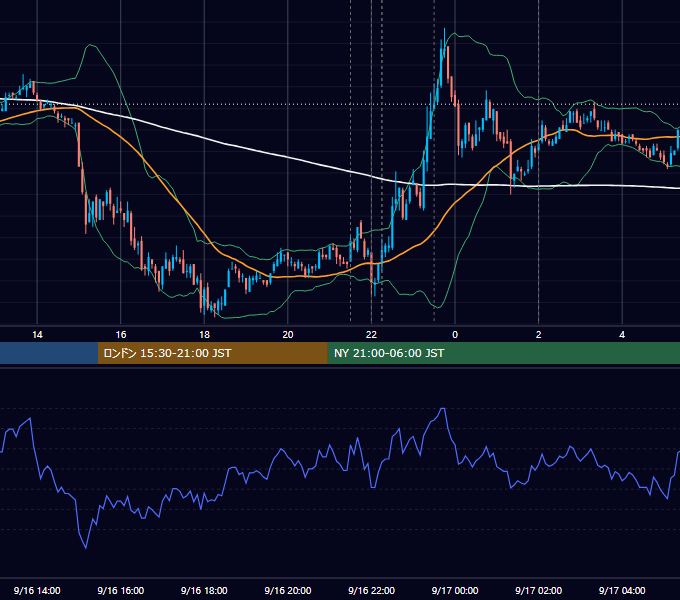The image size is (680, 600).
Task: Click the 9/16 20:00 time label
Action: pos(288,590)
